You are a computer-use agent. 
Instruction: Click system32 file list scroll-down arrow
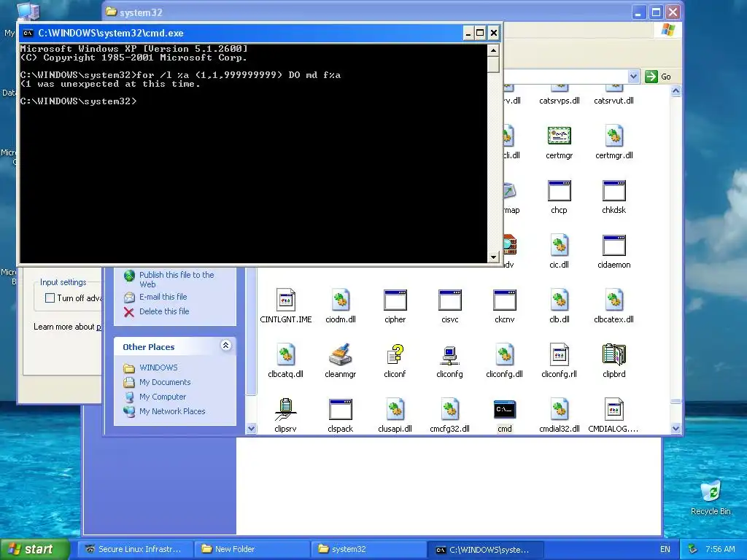tap(676, 429)
